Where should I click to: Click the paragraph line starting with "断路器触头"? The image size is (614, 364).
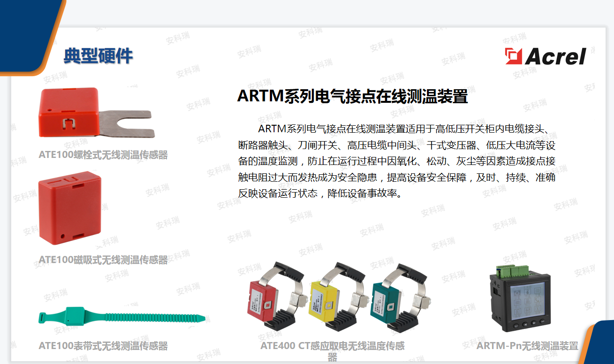[x=397, y=145]
